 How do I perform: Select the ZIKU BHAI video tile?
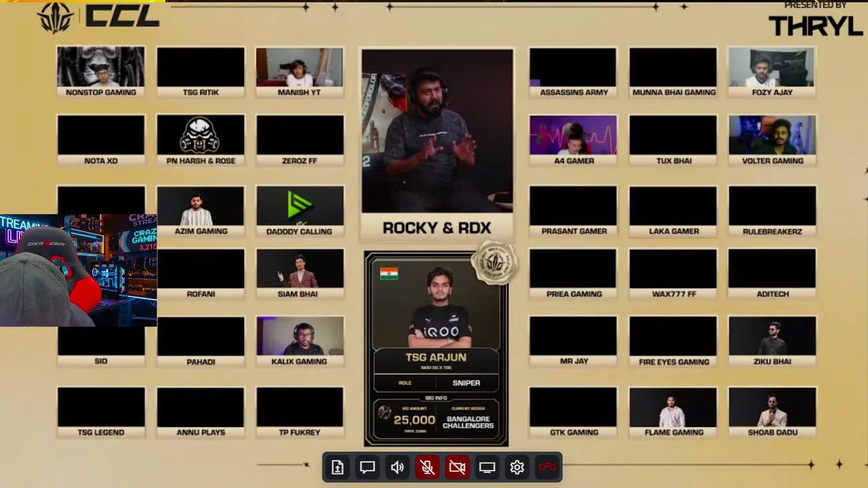pyautogui.click(x=772, y=342)
